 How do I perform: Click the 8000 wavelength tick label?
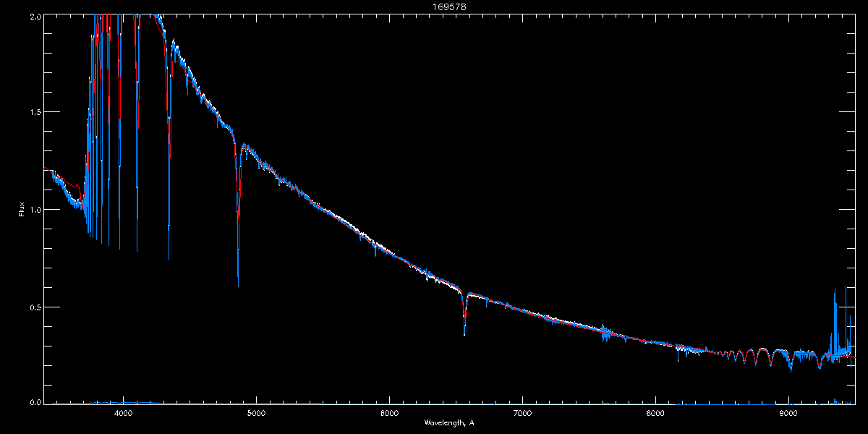click(x=655, y=413)
